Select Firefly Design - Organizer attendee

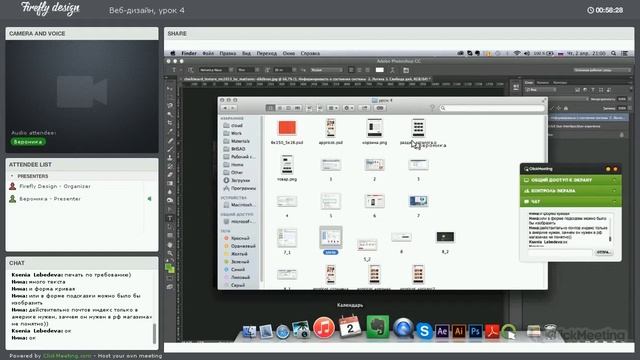click(55, 186)
